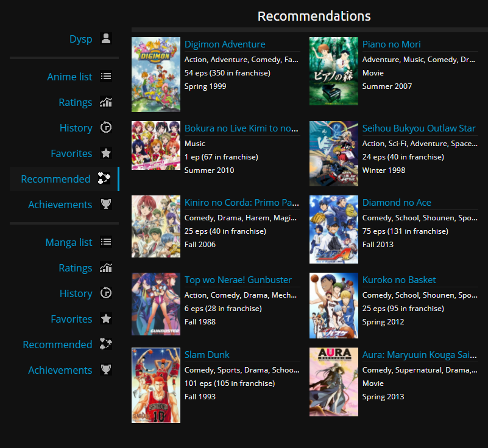Click the '75 eps (131 in franchise)' text
Image resolution: width=488 pixels, height=448 pixels.
pyautogui.click(x=405, y=231)
